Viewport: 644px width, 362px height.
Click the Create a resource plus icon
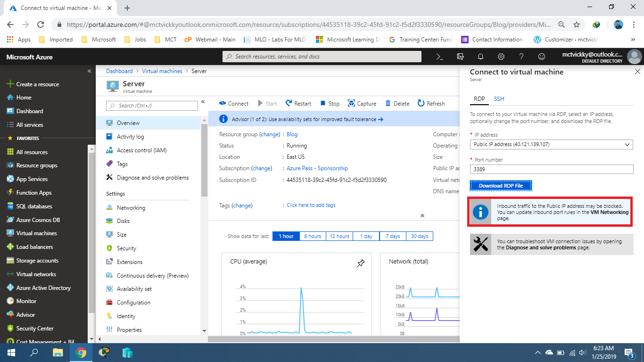coord(10,84)
